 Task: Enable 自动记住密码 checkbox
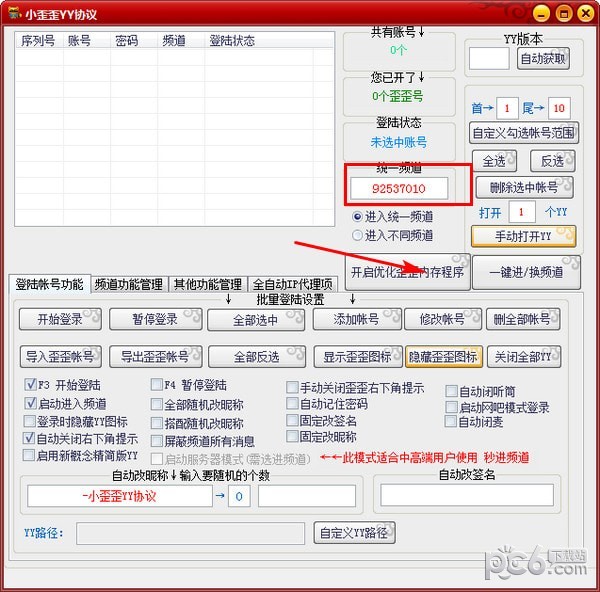[328, 404]
